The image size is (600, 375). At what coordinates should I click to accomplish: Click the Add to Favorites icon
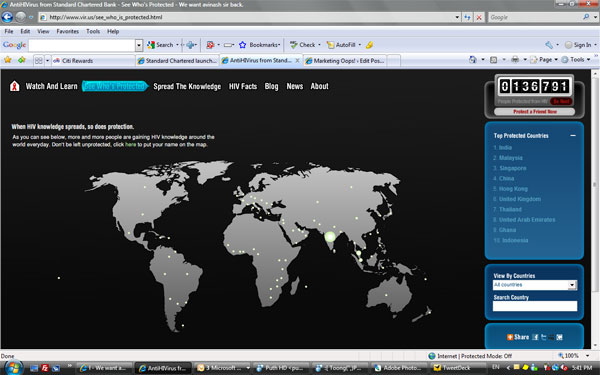coord(21,60)
